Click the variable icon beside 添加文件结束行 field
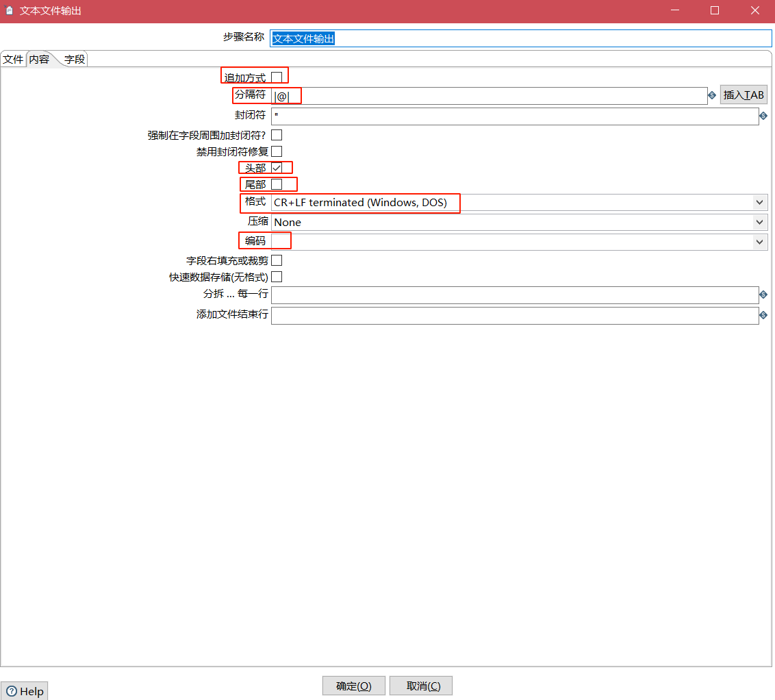Image resolution: width=775 pixels, height=700 pixels. click(763, 316)
